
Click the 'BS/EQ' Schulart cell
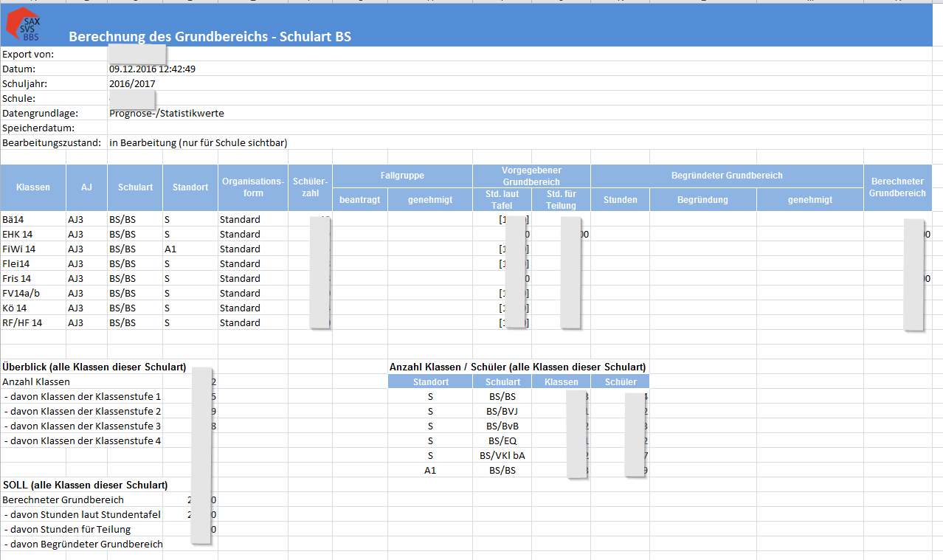pos(502,440)
